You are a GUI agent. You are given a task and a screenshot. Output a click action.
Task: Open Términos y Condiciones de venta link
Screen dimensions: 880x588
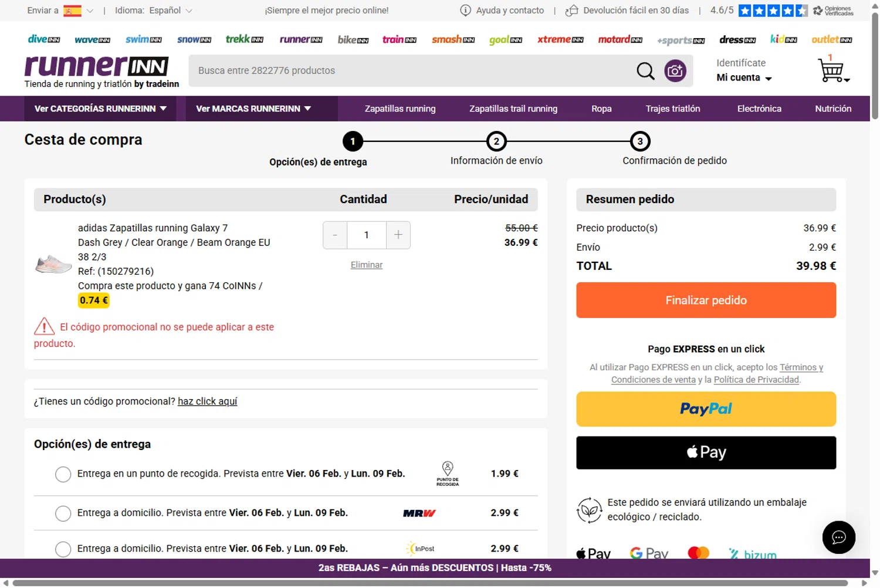tap(717, 373)
